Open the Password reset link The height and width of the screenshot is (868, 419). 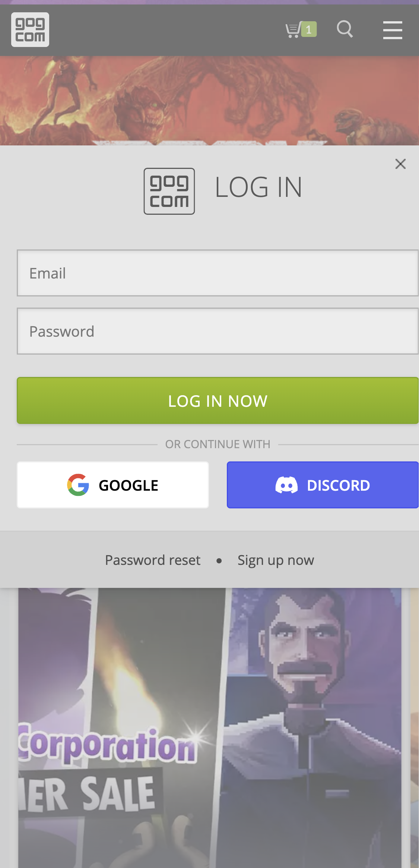click(x=152, y=559)
